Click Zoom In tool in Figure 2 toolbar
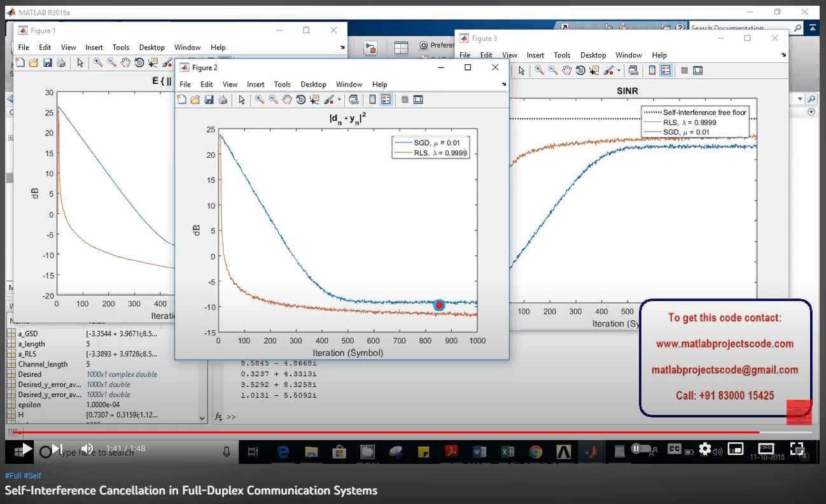826x504 pixels. 260,100
